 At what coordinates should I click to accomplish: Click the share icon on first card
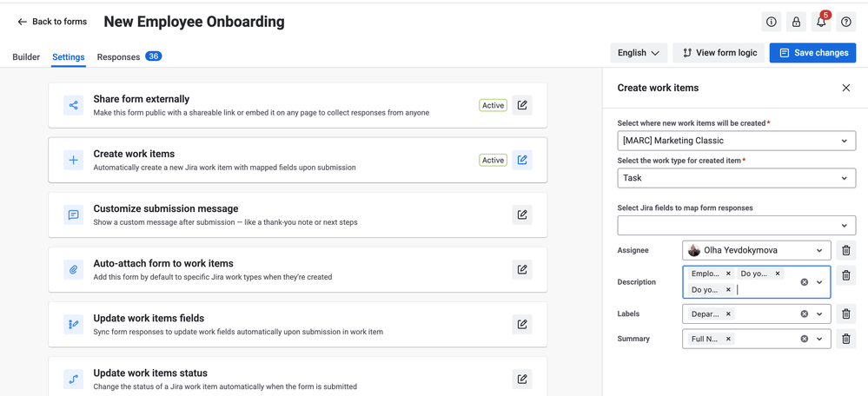(74, 105)
